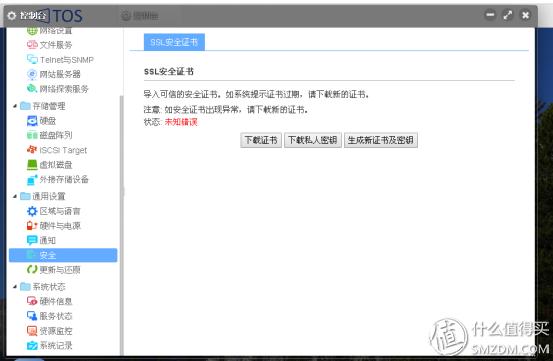
Task: Close the control panel window
Action: tap(525, 15)
